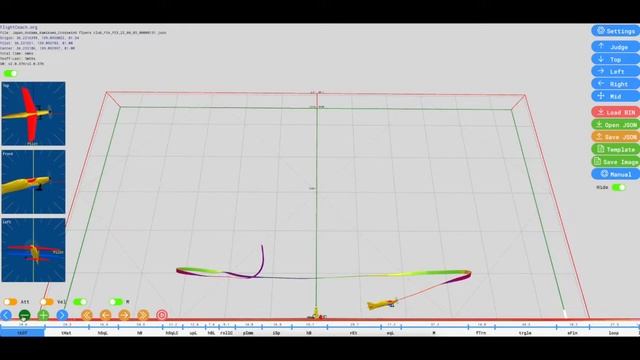This screenshot has height=360, width=640.
Task: Toggle the green switch above the Top thumbnail
Action: (10, 73)
